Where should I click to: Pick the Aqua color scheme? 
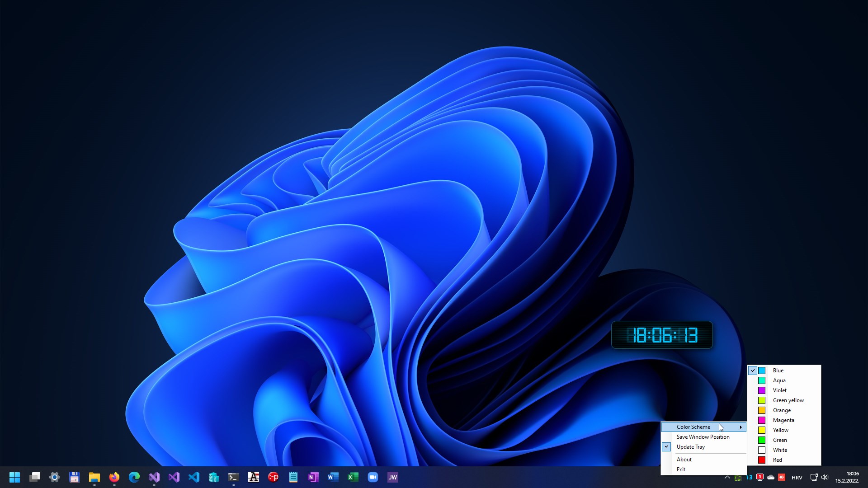click(x=784, y=380)
